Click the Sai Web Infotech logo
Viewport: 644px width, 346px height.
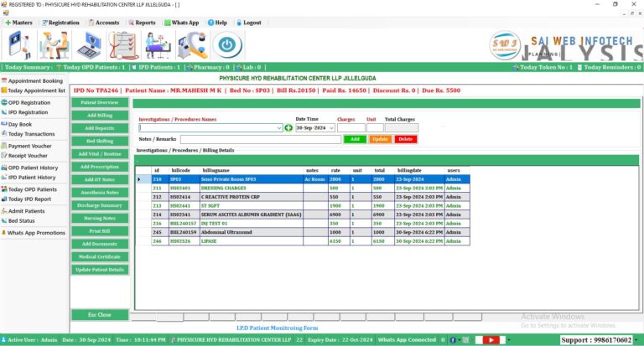505,45
